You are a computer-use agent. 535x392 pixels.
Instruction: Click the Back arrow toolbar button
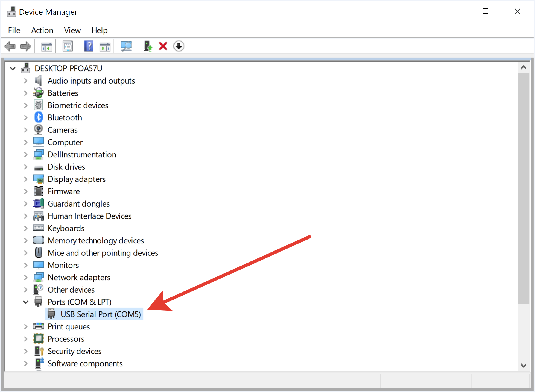coord(10,46)
